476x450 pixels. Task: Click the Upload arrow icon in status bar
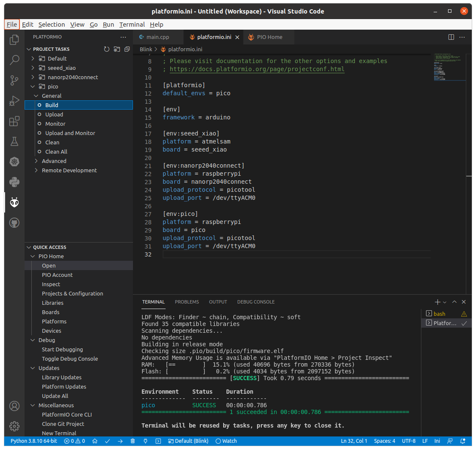120,441
